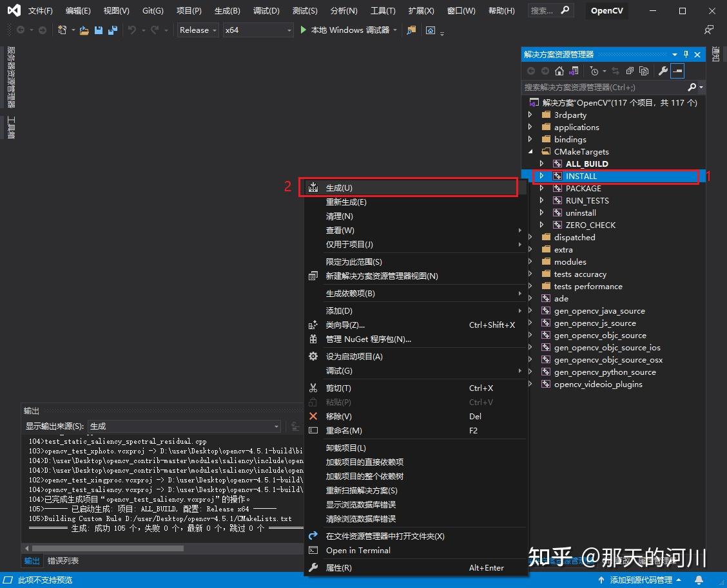This screenshot has width=727, height=588.
Task: Click the Undo arrow icon
Action: pyautogui.click(x=132, y=30)
